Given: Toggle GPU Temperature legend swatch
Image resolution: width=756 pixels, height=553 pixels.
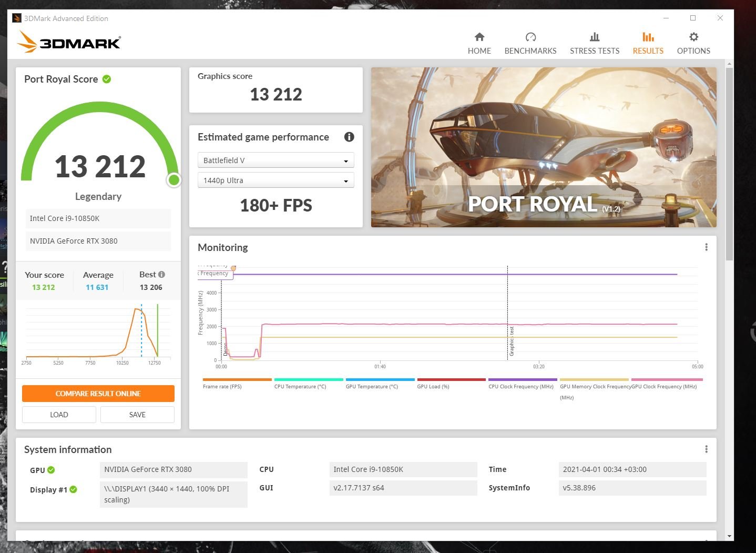Looking at the screenshot, I should click(380, 379).
